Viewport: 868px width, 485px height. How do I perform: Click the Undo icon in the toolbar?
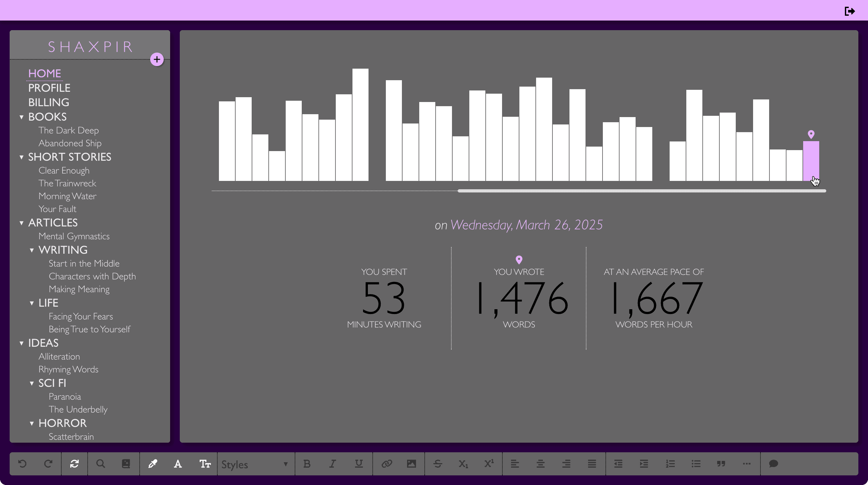(x=22, y=464)
